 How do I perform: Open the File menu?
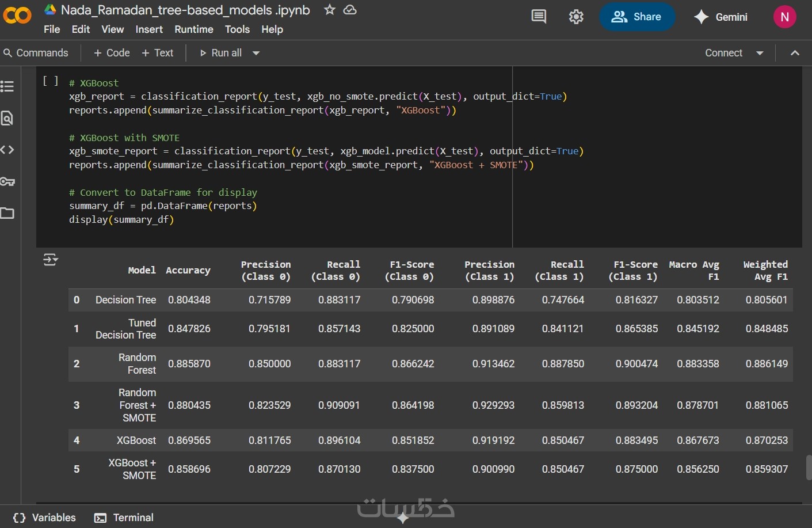[52, 29]
